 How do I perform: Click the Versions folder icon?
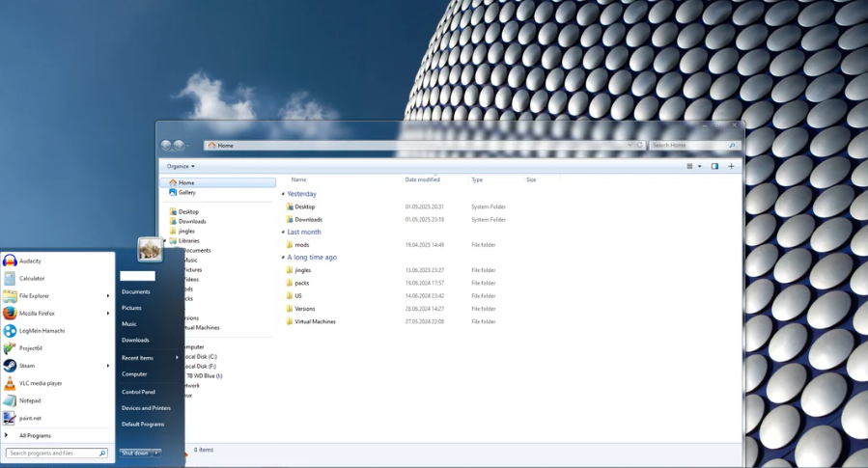pyautogui.click(x=290, y=309)
